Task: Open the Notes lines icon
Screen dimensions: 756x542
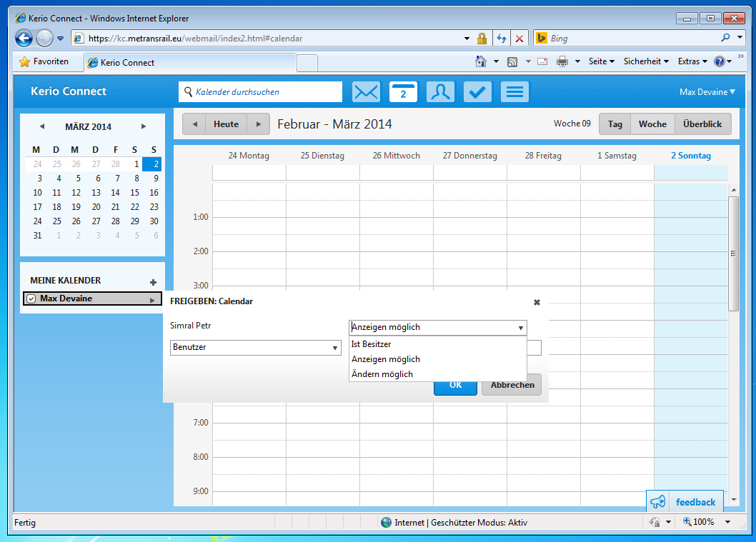Action: tap(514, 91)
